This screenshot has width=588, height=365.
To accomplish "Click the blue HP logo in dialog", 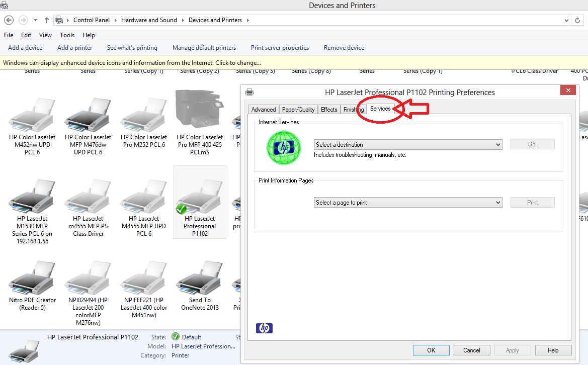I will tap(265, 328).
